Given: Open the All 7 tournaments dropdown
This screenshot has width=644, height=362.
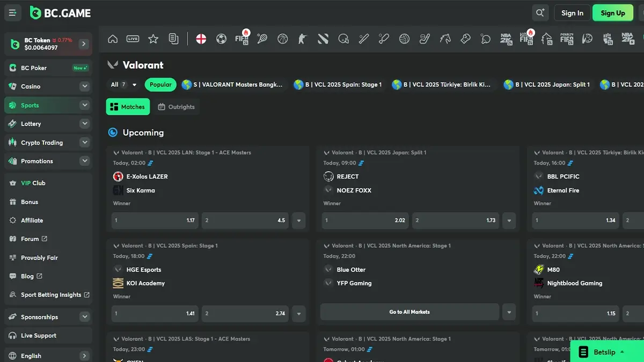Looking at the screenshot, I should (123, 85).
